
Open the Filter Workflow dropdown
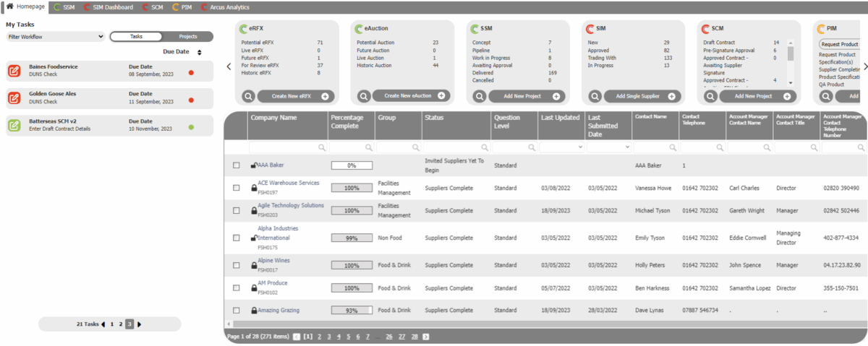coord(56,36)
